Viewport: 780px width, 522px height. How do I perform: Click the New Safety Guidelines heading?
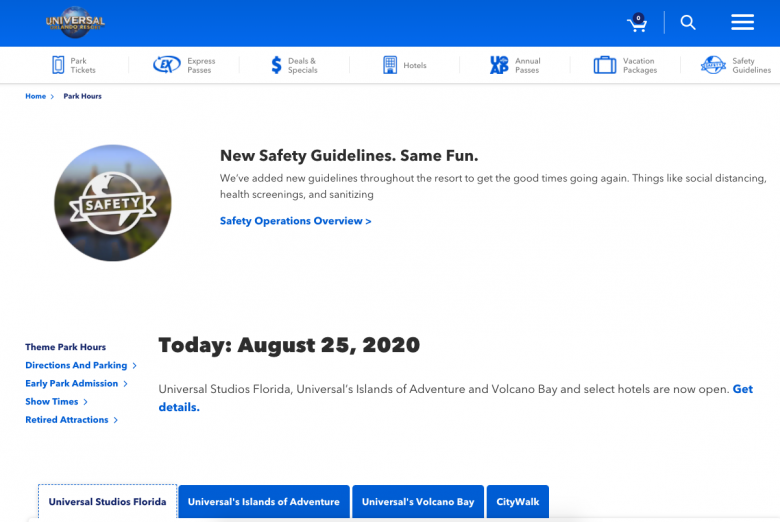coord(349,156)
